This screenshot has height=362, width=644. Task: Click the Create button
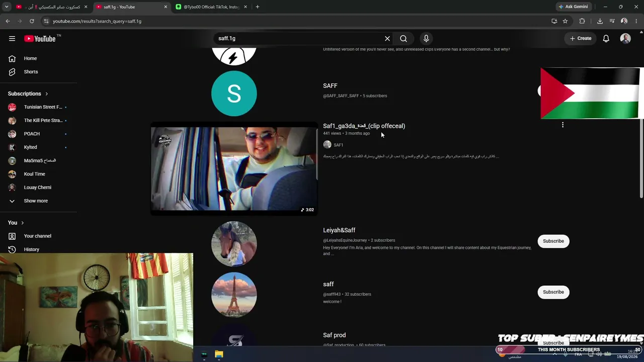581,38
